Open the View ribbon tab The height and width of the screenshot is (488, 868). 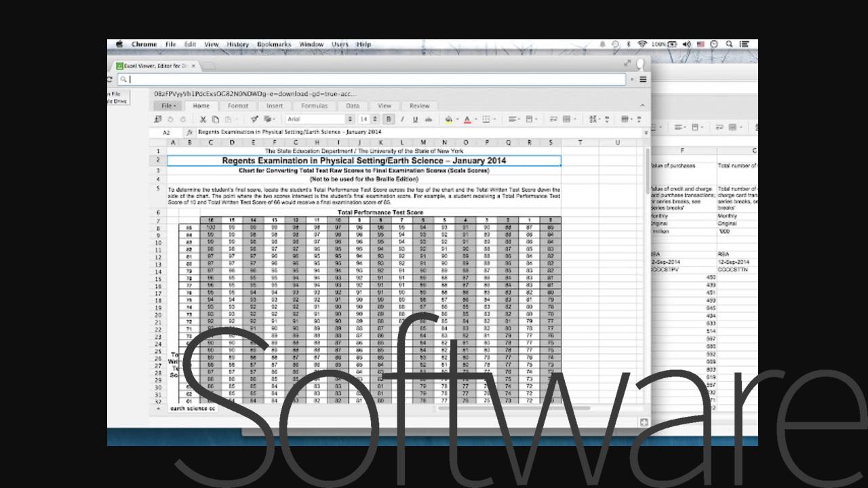384,106
